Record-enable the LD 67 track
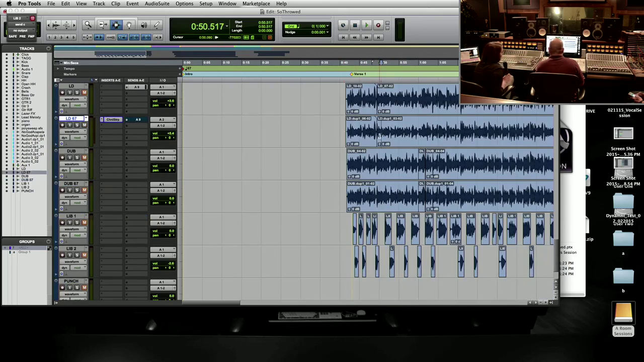Viewport: 644px width, 362px height. click(62, 125)
